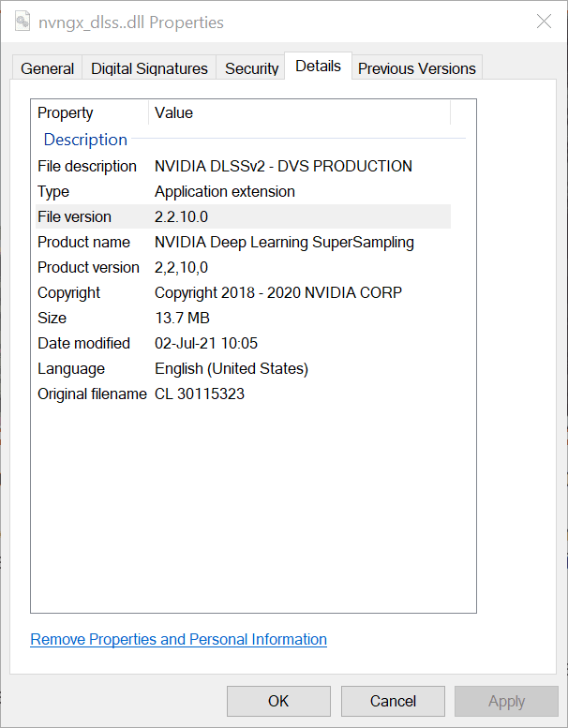
Task: Click the DLL file icon in title bar
Action: point(22,22)
